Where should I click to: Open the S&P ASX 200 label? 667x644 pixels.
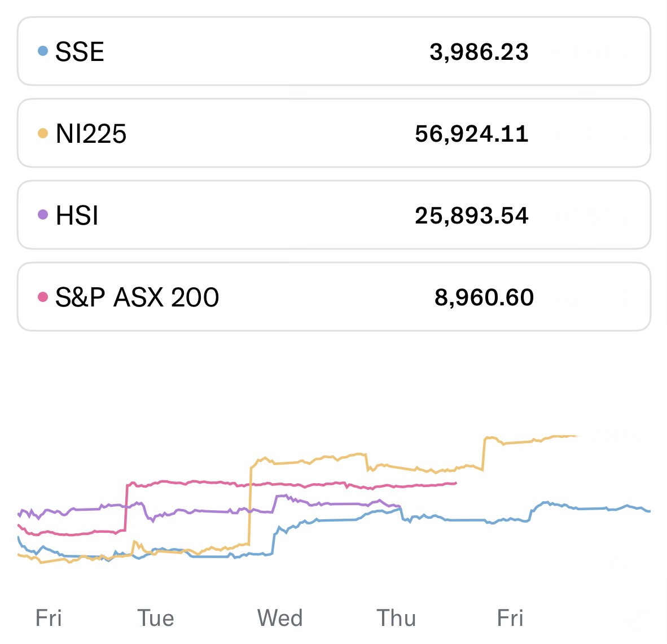tap(137, 297)
